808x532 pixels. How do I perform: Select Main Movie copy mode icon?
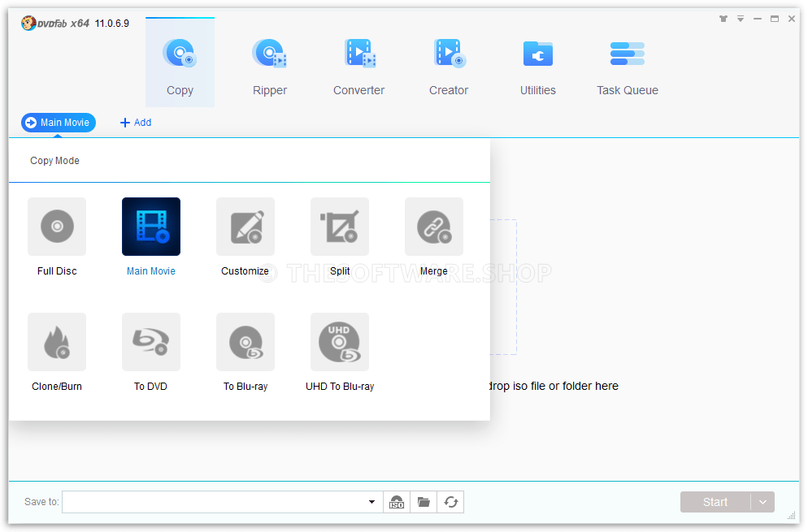point(151,227)
